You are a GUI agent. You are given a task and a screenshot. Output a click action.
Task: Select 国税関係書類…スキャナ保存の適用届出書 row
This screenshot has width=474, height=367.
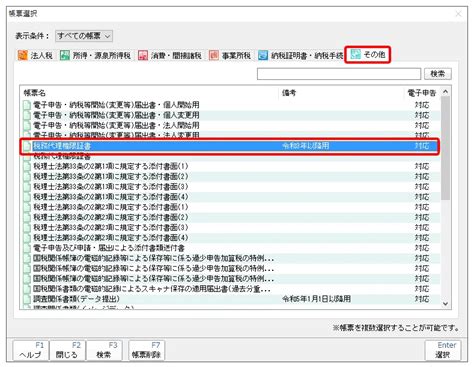tap(230, 289)
